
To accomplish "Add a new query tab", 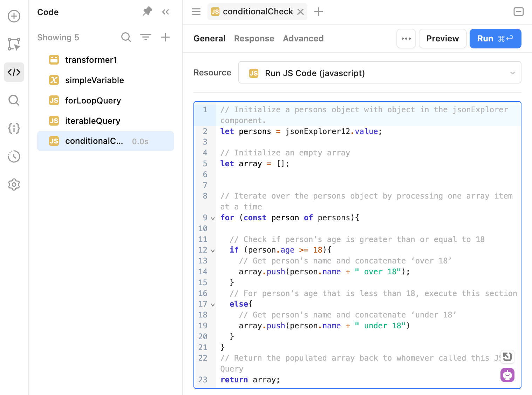I will [319, 12].
